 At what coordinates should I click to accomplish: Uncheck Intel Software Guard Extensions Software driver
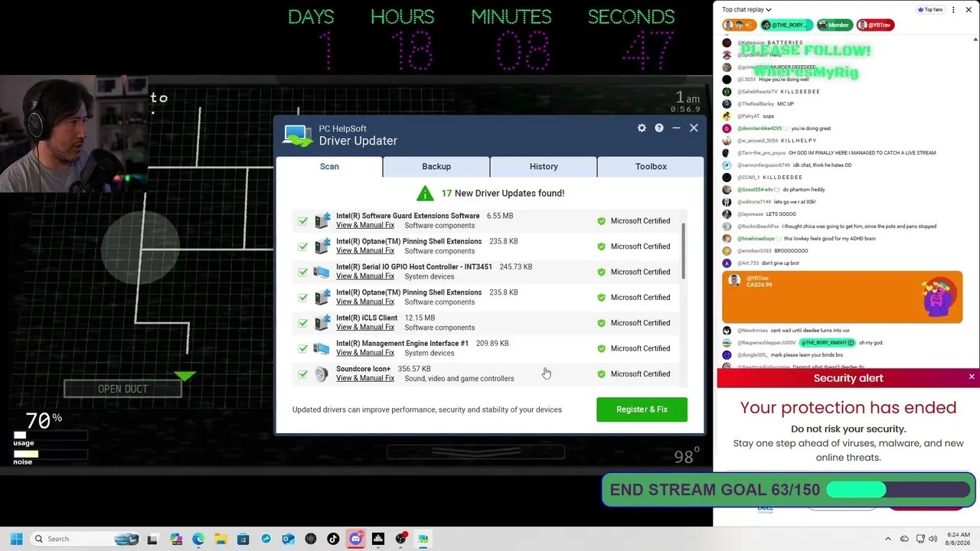(303, 221)
